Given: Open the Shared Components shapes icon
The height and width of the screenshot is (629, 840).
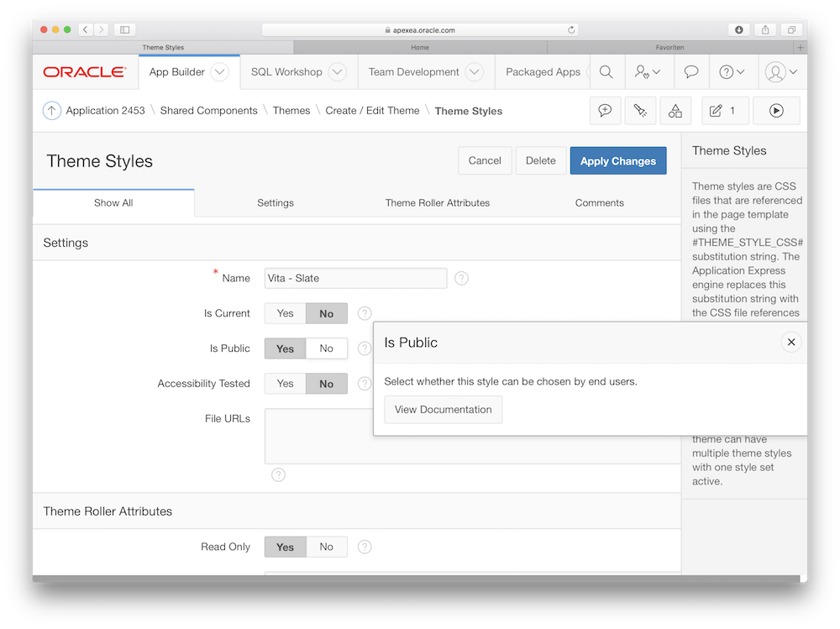Looking at the screenshot, I should click(x=675, y=111).
